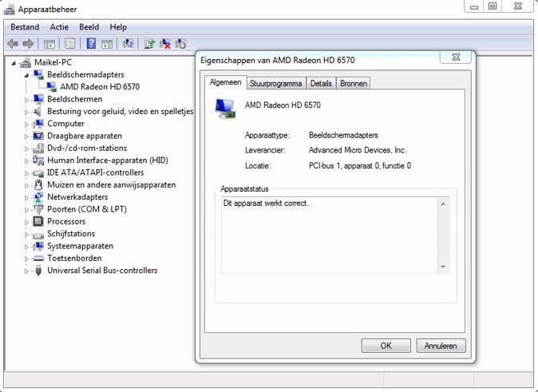Viewport: 538px width, 392px height.
Task: Close the Eigenschappen van AMD Radeon dialog
Action: click(456, 57)
